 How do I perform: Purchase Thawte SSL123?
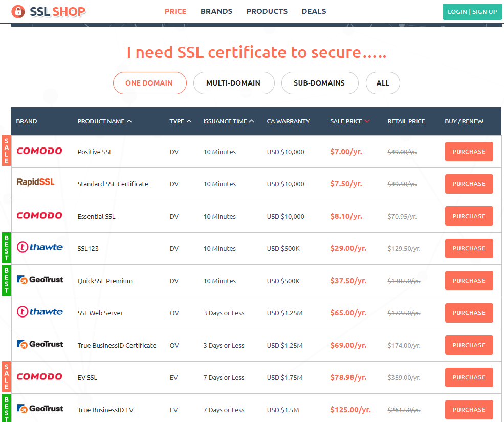[469, 248]
